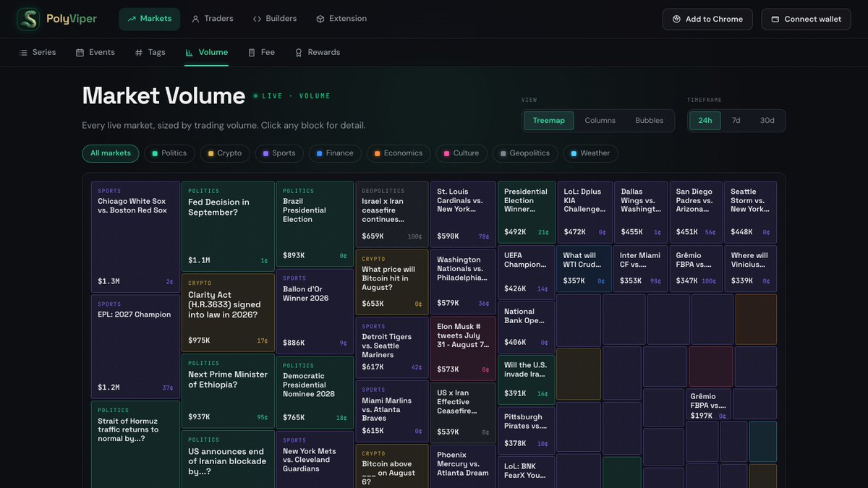The image size is (868, 488).
Task: Open Washington Nationals vs. Philadelphia block
Action: pos(463,282)
